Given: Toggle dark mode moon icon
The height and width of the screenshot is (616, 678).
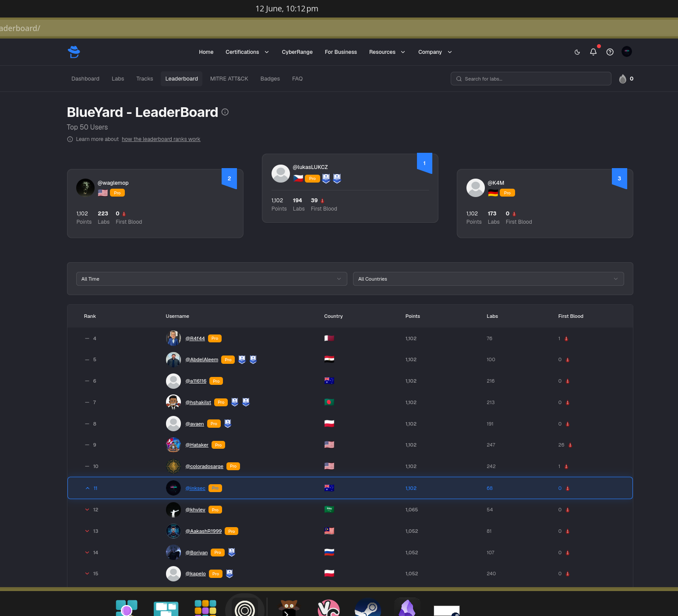Looking at the screenshot, I should [x=577, y=52].
